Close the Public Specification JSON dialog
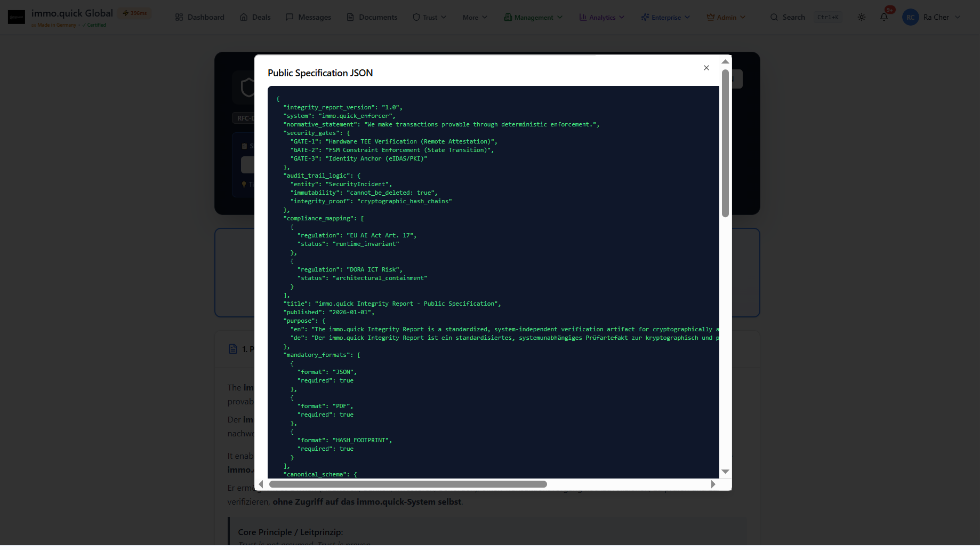Screen dimensions: 980x550 706,68
